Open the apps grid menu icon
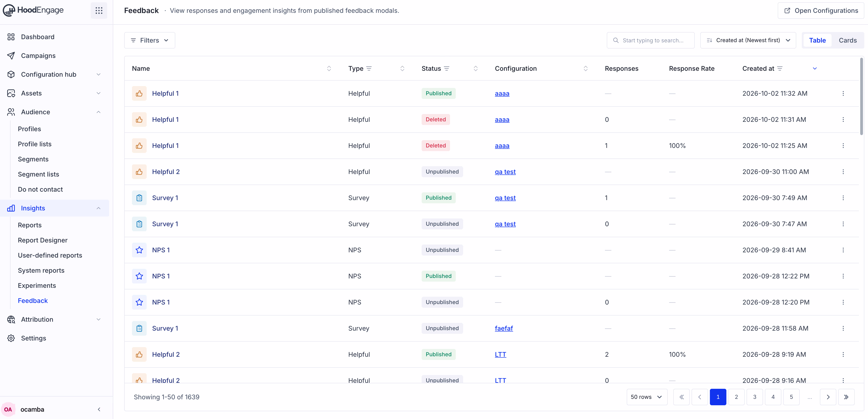Image resolution: width=868 pixels, height=419 pixels. (99, 11)
